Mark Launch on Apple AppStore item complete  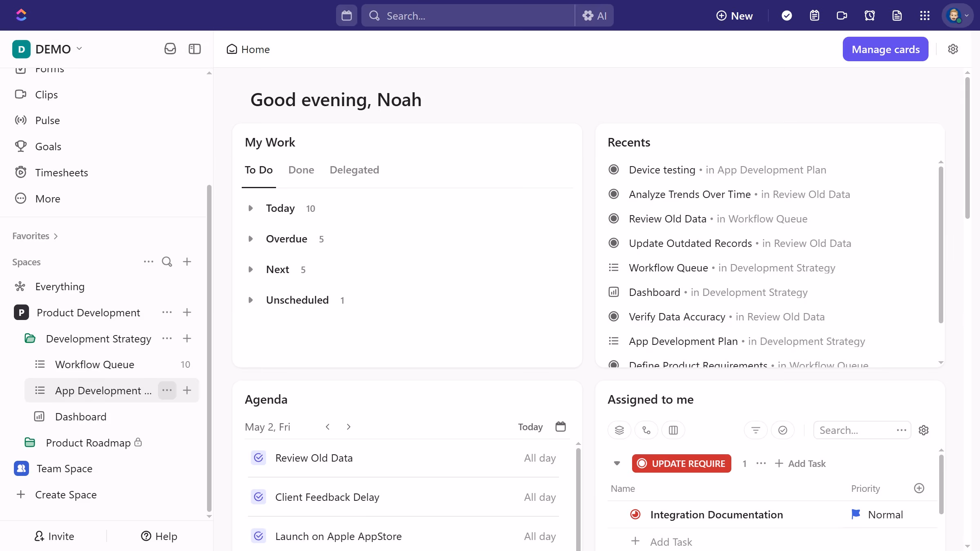258,536
